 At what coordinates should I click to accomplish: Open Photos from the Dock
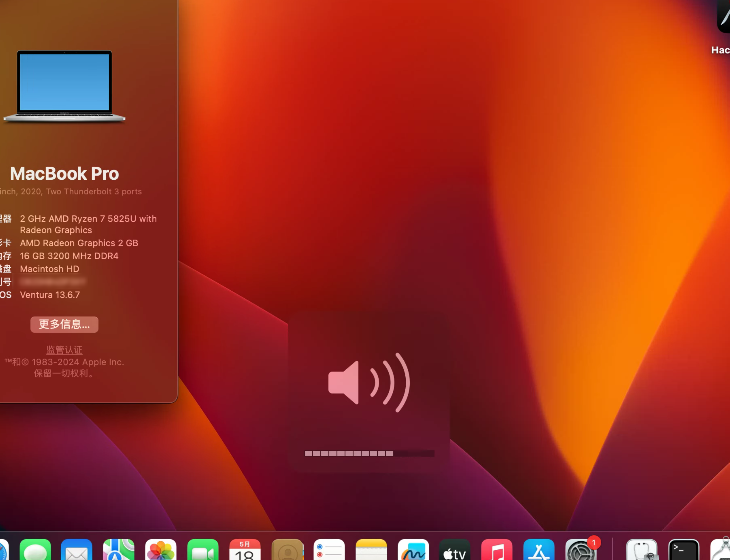point(161,550)
